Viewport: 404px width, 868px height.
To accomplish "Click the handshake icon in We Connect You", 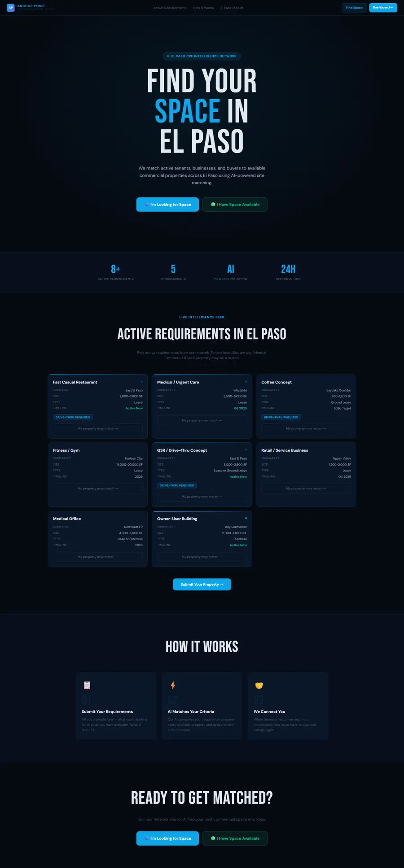I will point(259,685).
